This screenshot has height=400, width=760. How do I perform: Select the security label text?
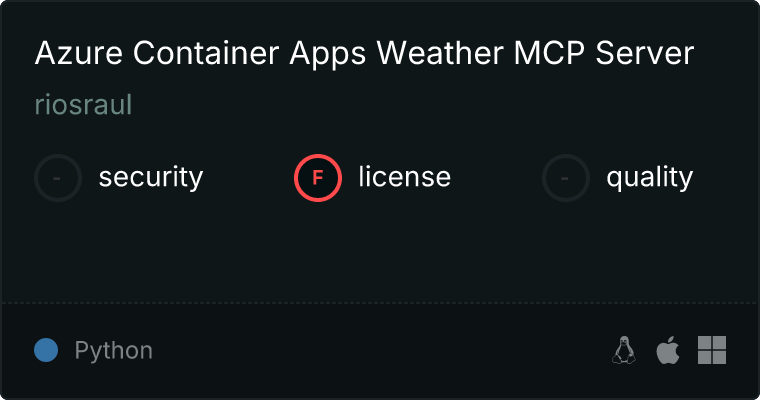click(151, 177)
